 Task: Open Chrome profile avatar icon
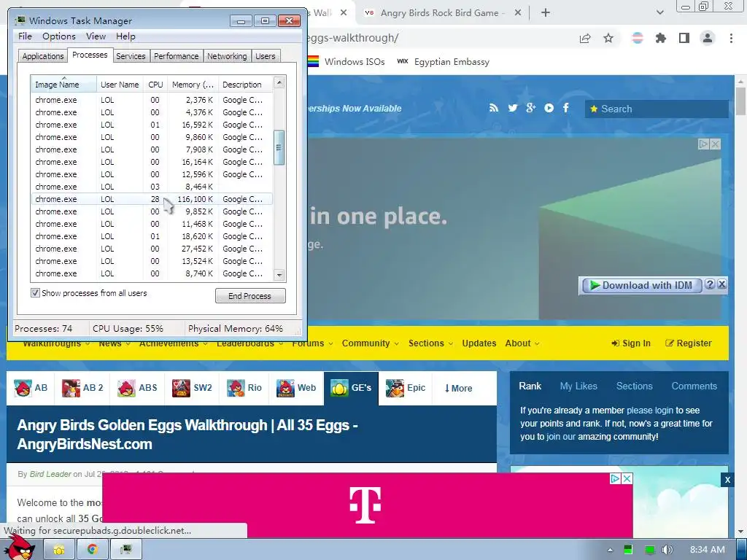click(708, 38)
